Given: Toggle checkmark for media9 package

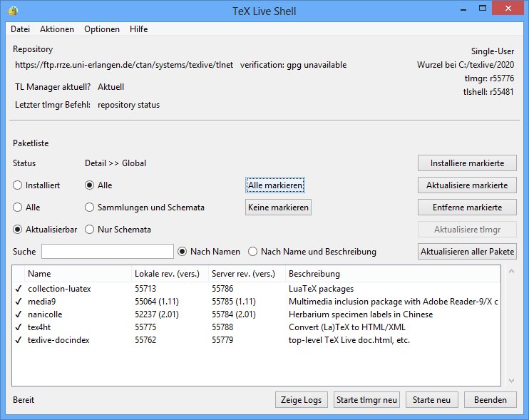Looking at the screenshot, I should [x=19, y=302].
